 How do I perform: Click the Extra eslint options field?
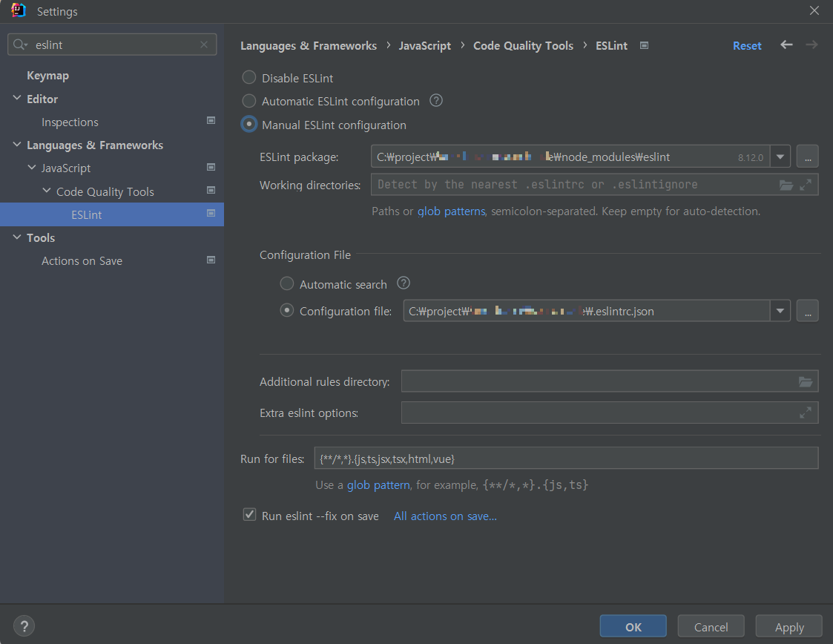(x=610, y=413)
